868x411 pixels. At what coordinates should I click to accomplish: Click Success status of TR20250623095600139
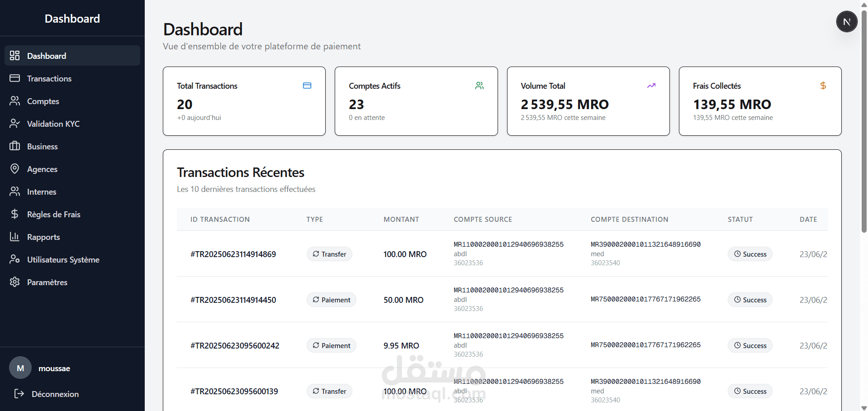750,391
